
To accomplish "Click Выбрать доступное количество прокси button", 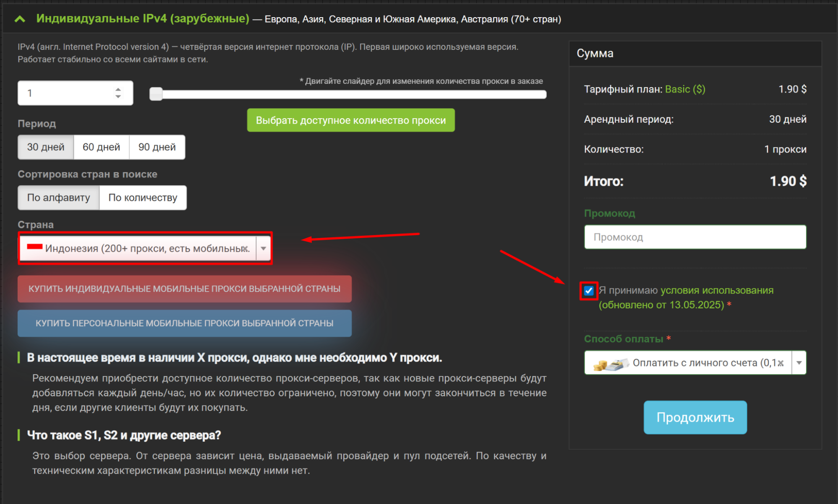I will (350, 121).
